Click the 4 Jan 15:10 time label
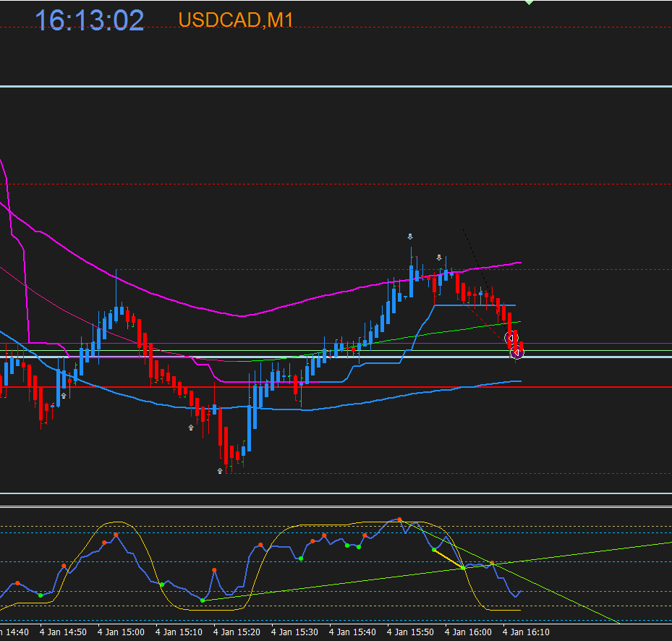This screenshot has width=672, height=641. pos(179,632)
